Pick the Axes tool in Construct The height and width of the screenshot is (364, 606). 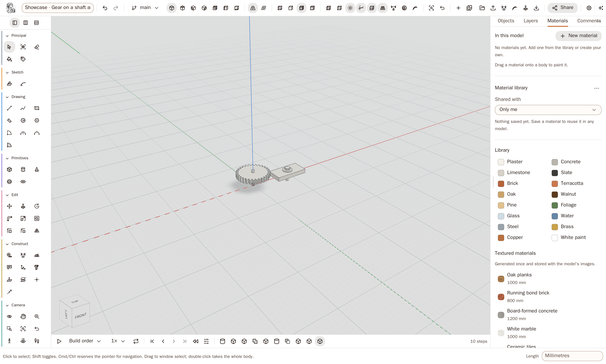click(x=23, y=268)
